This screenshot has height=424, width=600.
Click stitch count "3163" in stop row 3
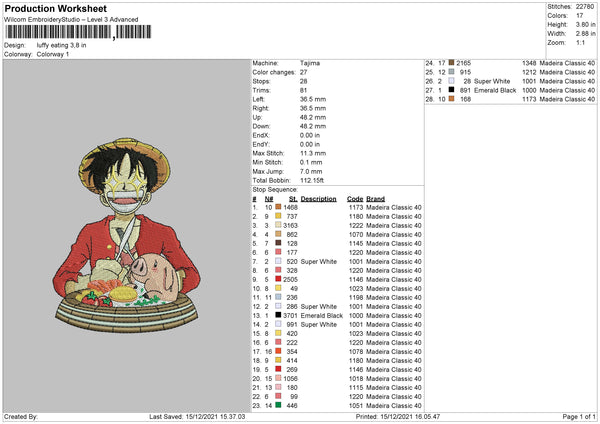tap(290, 225)
